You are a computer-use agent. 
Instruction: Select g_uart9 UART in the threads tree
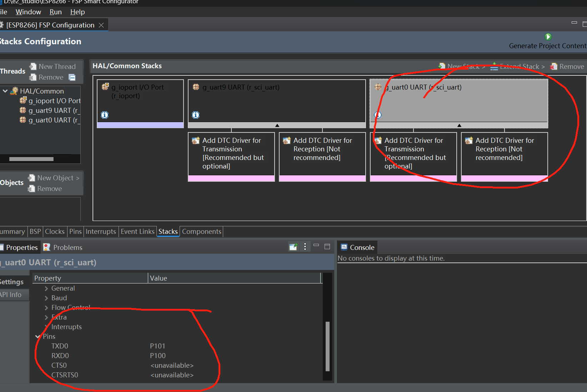click(x=50, y=110)
